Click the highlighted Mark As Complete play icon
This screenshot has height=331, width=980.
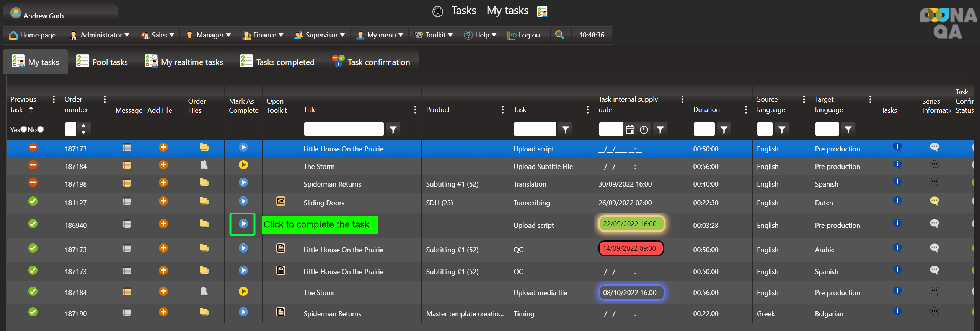243,224
